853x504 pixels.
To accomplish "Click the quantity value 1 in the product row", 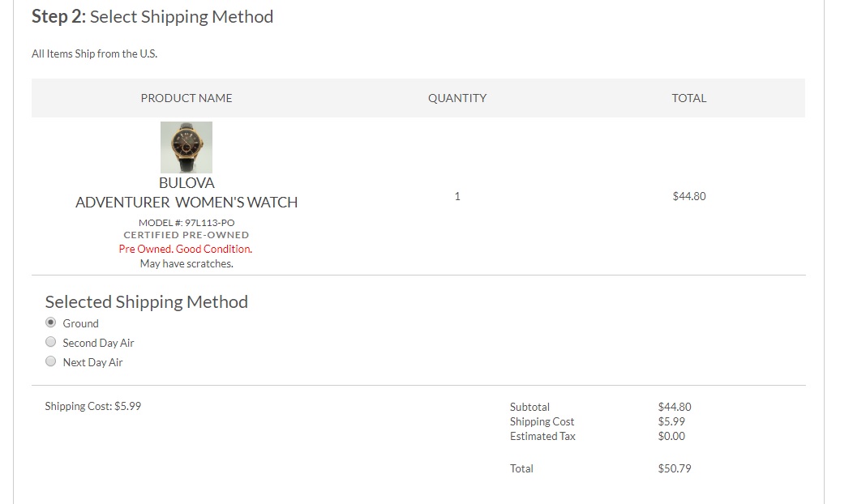I will click(x=457, y=196).
